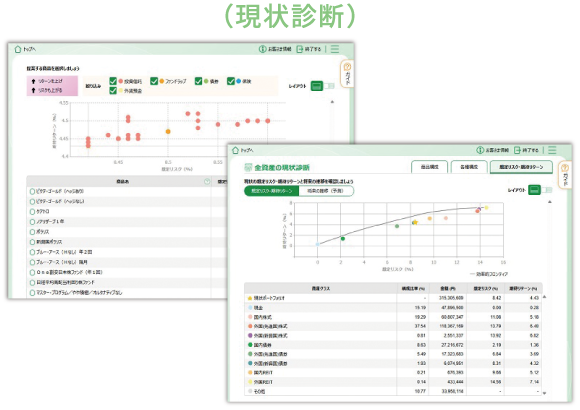Open the sort dropdown in the product name header
The image size is (580, 410).
point(207,181)
